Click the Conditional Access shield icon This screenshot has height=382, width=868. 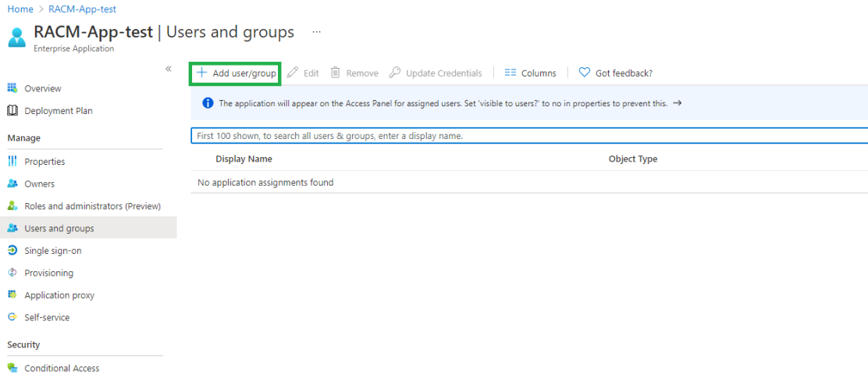click(12, 368)
